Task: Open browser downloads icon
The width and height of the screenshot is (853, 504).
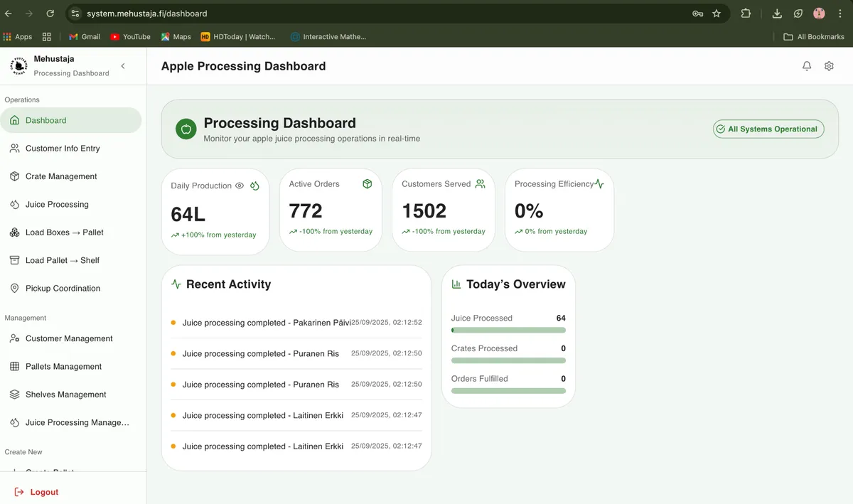Action: pos(777,14)
